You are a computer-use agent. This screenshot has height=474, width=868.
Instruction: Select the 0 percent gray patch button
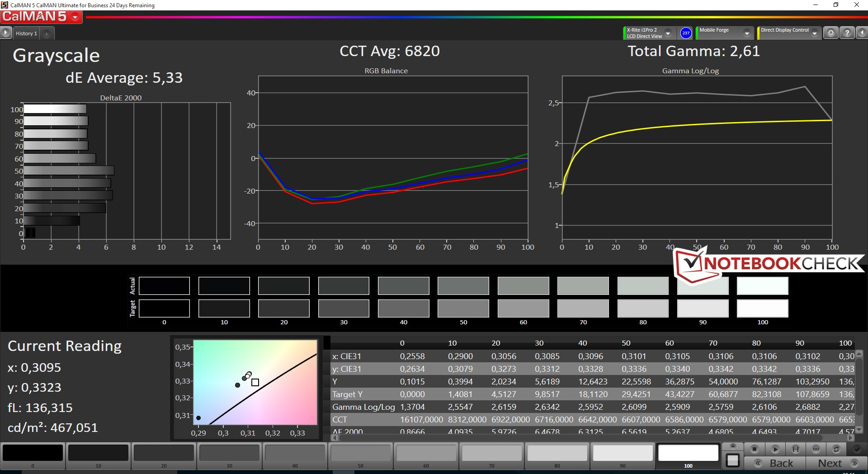(33, 456)
